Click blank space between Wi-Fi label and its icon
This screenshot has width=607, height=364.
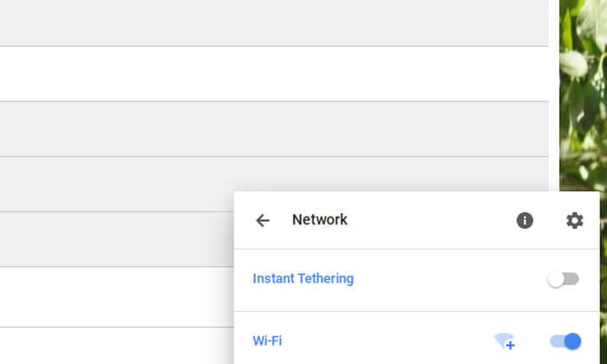(390, 341)
